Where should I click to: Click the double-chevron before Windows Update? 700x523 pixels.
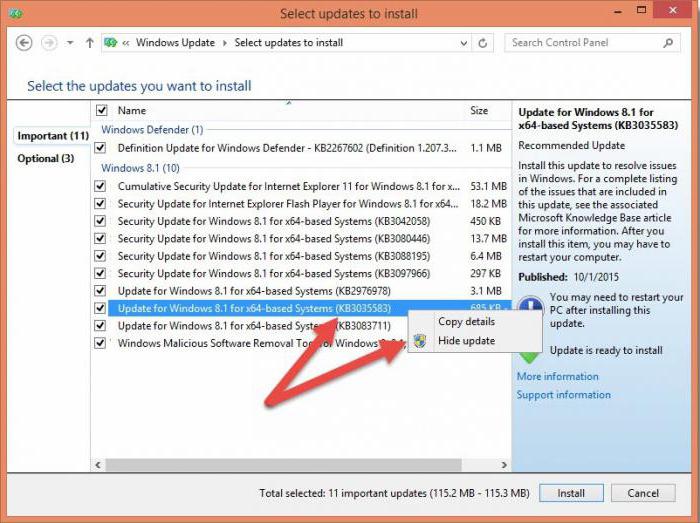126,43
